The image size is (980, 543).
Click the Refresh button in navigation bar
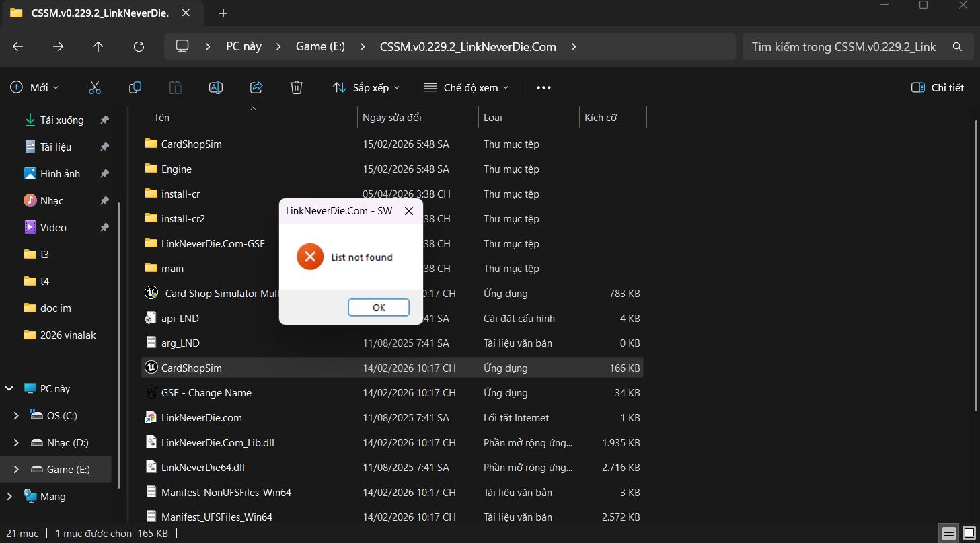[x=139, y=46]
